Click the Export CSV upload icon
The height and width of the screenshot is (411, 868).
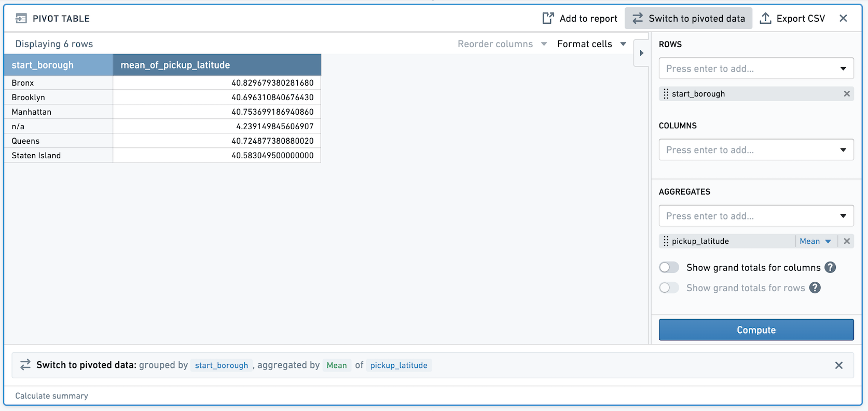point(765,18)
